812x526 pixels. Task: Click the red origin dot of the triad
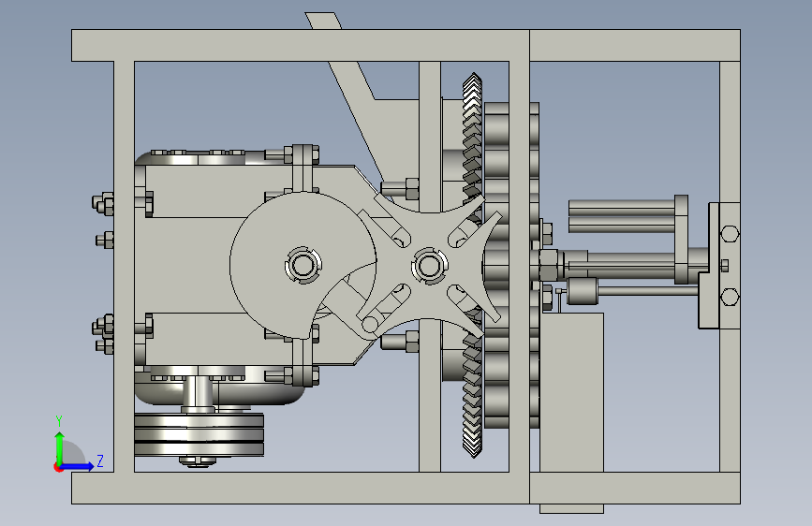click(57, 467)
